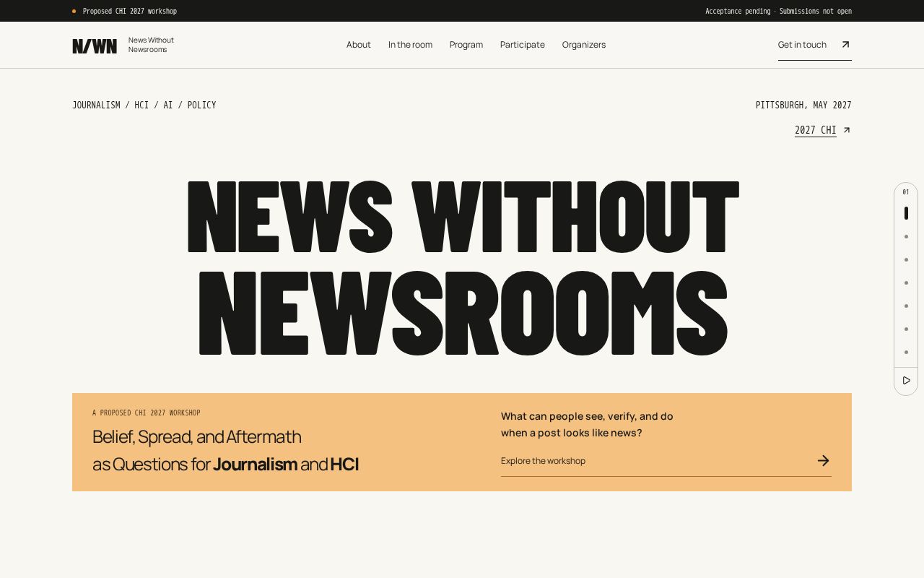Image resolution: width=924 pixels, height=578 pixels.
Task: Click the small News Without Newsrooms wordmark text
Action: pos(151,45)
